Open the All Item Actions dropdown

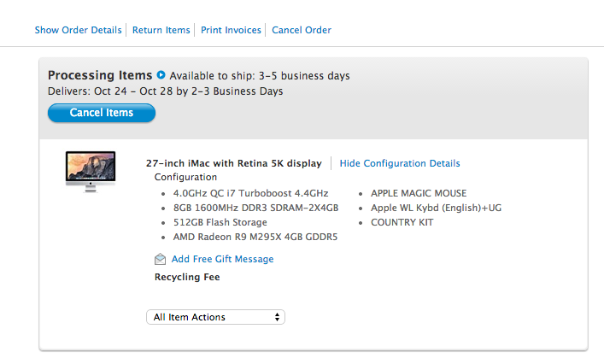[x=215, y=317]
